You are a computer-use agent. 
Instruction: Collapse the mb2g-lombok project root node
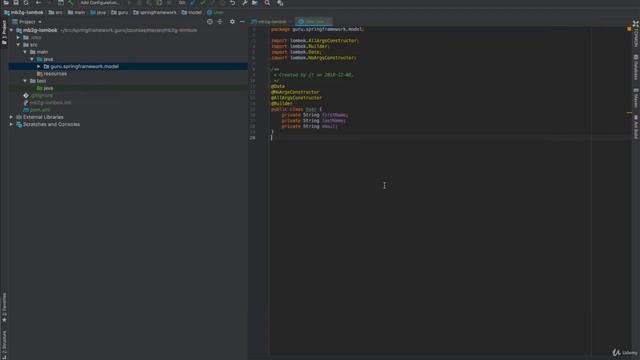[x=11, y=30]
